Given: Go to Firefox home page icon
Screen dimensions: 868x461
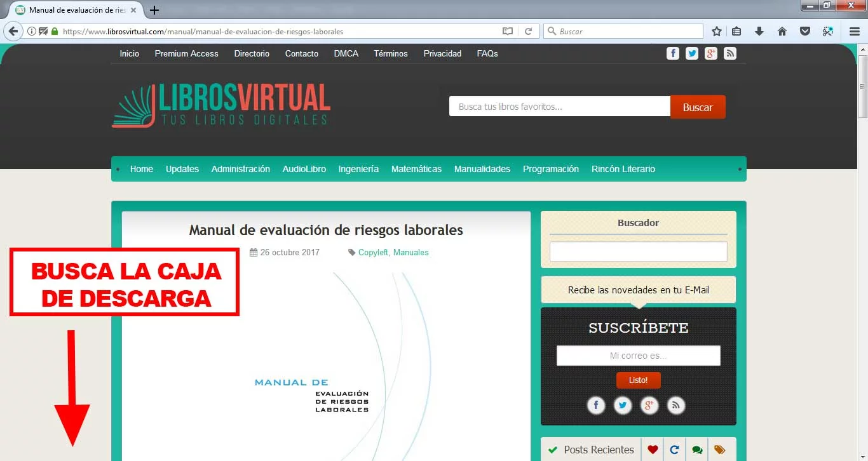Looking at the screenshot, I should pyautogui.click(x=782, y=31).
